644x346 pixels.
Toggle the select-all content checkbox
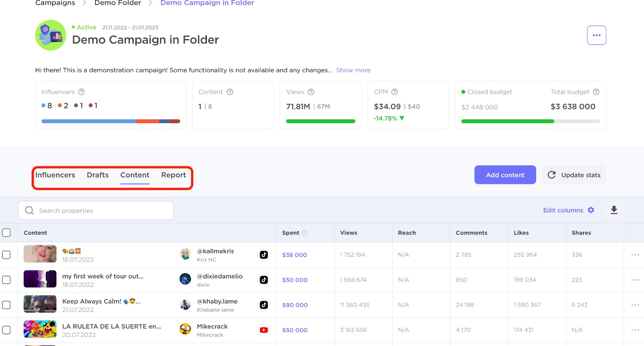(6, 233)
